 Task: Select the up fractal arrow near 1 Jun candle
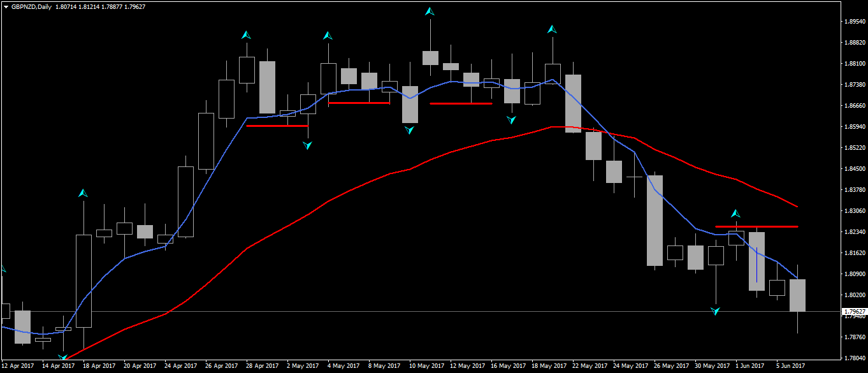point(735,214)
